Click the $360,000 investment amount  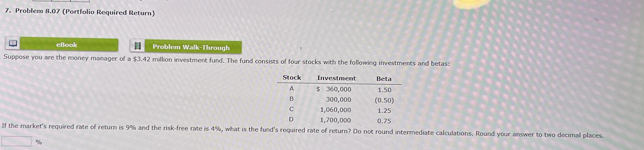click(334, 89)
